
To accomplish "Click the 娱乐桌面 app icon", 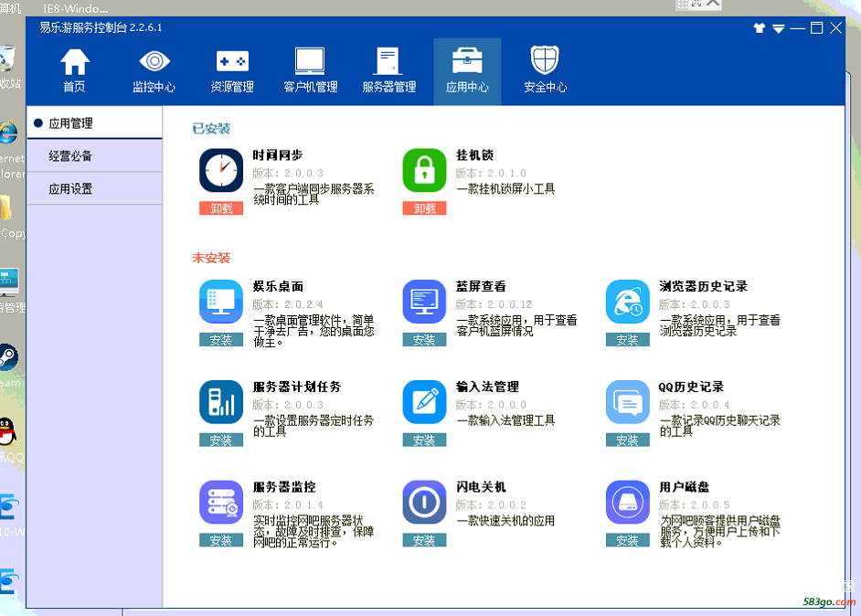I will pos(221,302).
